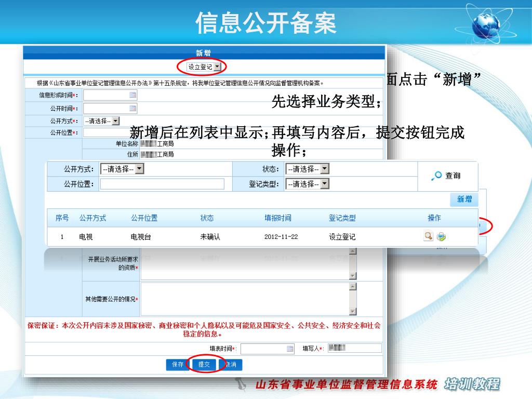The height and width of the screenshot is (399, 532).
Task: Click the 取消 button
Action: tap(231, 364)
